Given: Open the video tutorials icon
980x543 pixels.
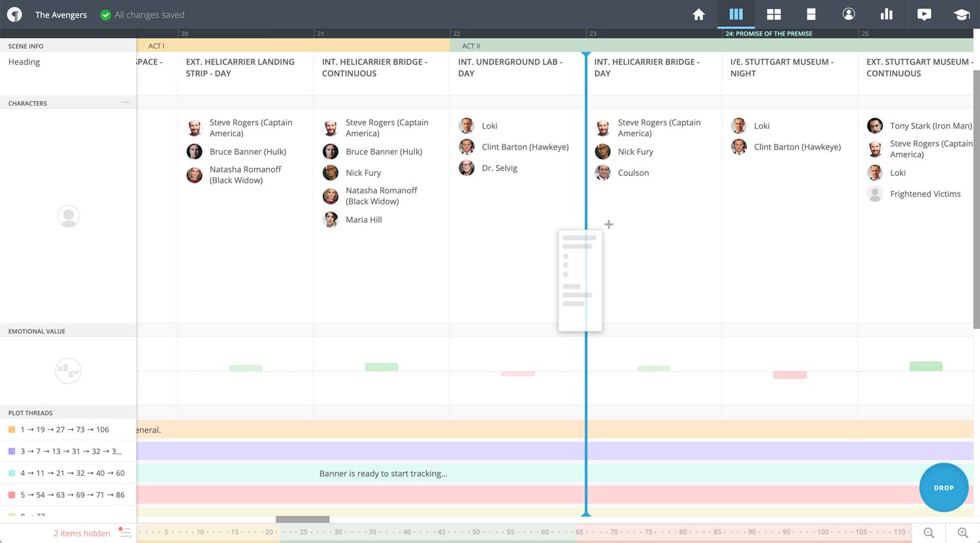Looking at the screenshot, I should coord(924,14).
